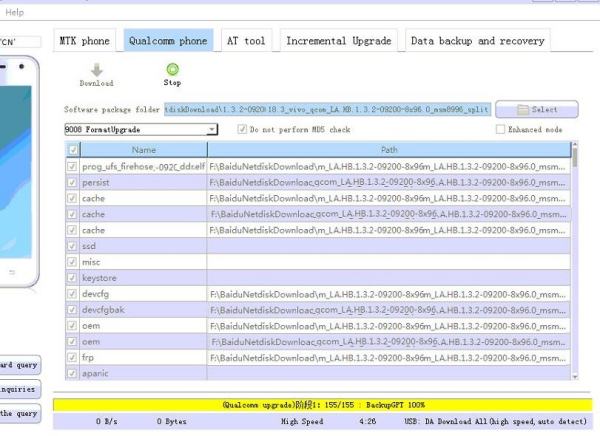Click the Download arrow icon
The image size is (600, 436).
pos(96,70)
